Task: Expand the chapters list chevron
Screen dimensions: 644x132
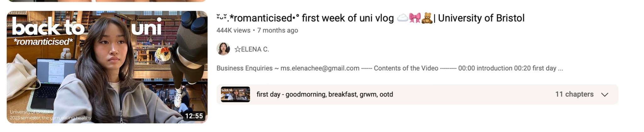Action: [605, 94]
